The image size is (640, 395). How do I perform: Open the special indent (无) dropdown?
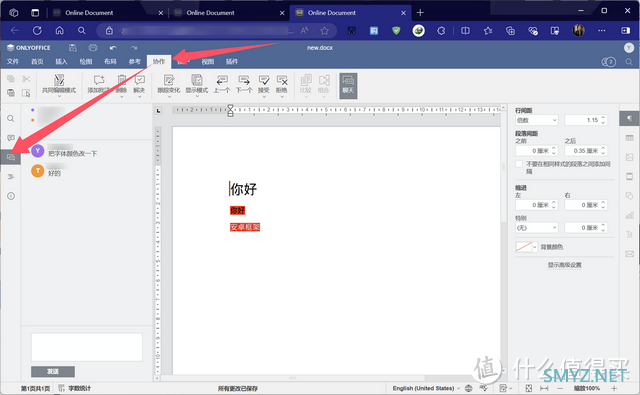[x=536, y=228]
